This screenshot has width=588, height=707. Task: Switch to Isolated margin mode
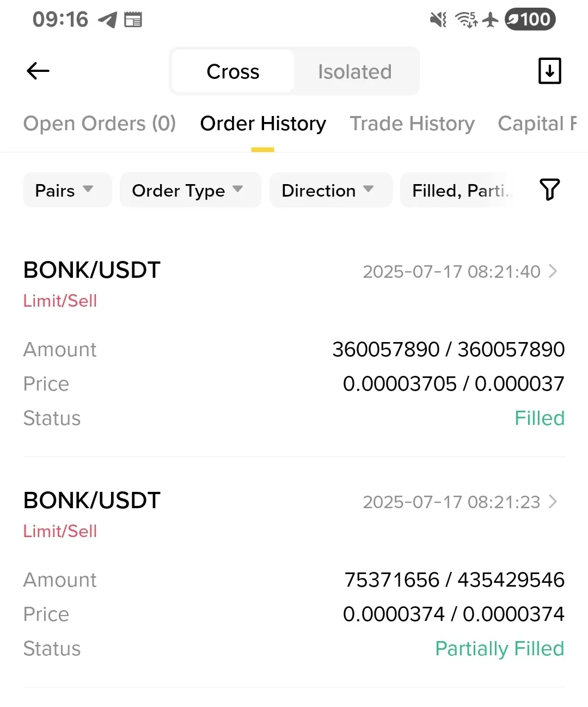click(x=355, y=71)
